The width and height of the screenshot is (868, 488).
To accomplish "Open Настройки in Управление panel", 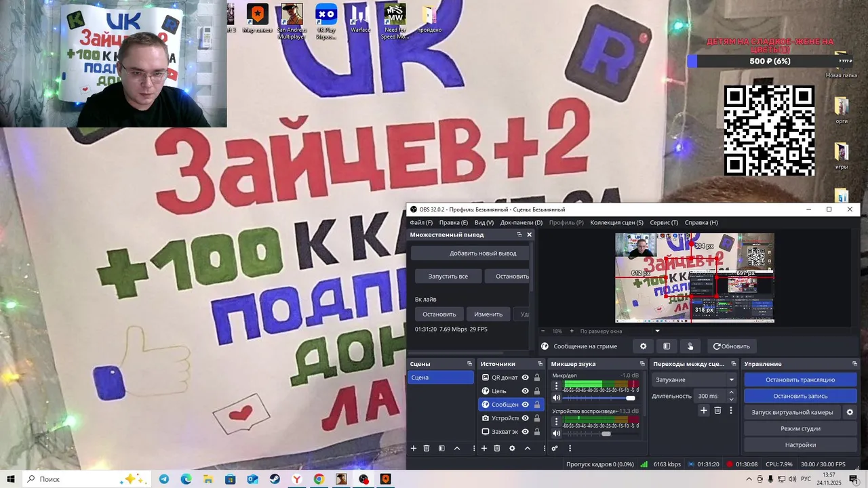I will [800, 445].
